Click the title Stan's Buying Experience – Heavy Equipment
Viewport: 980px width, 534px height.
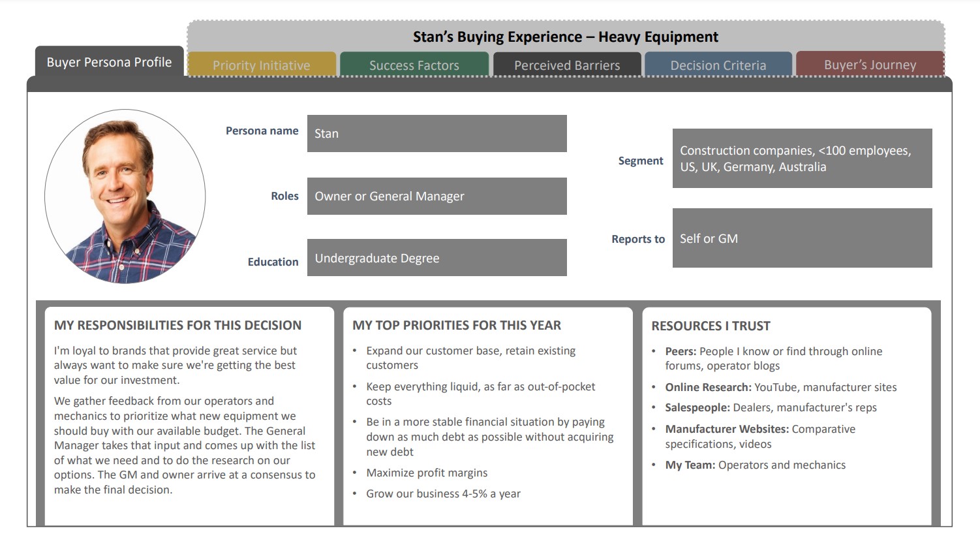566,37
